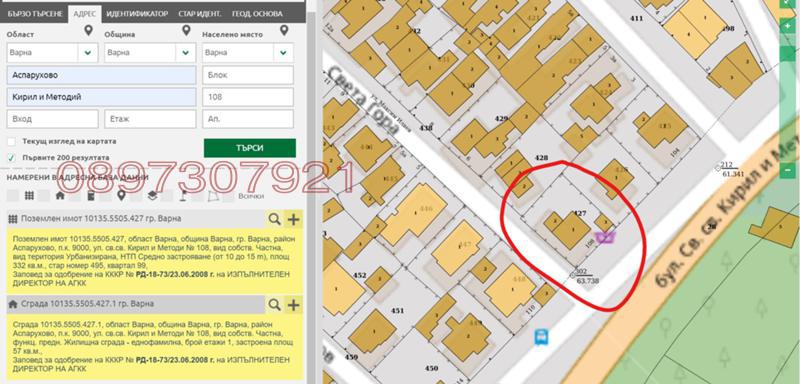This screenshot has height=384, width=800.
Task: Click the Вход input field
Action: (x=53, y=119)
